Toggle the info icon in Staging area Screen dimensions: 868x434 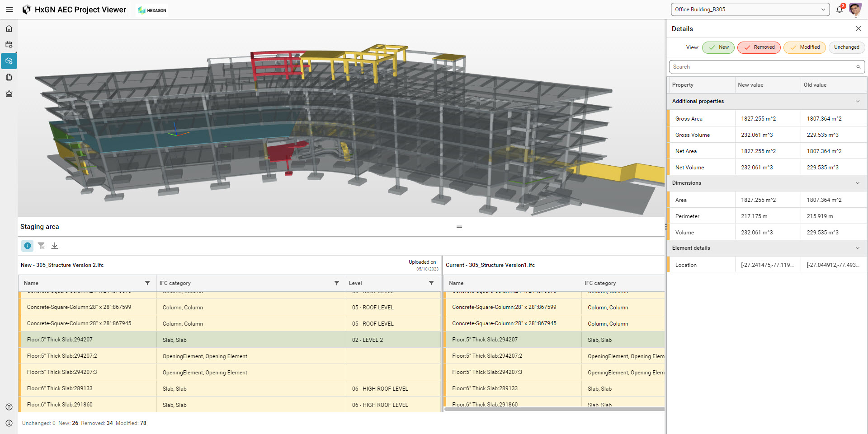click(28, 246)
